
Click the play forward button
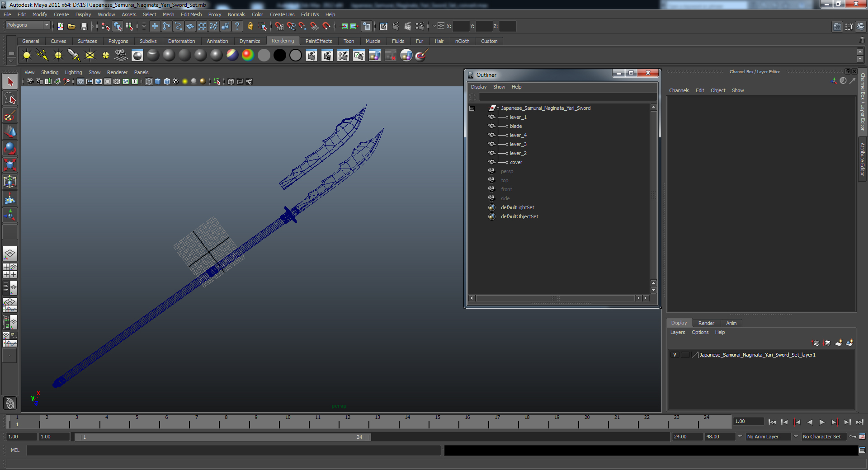(822, 422)
